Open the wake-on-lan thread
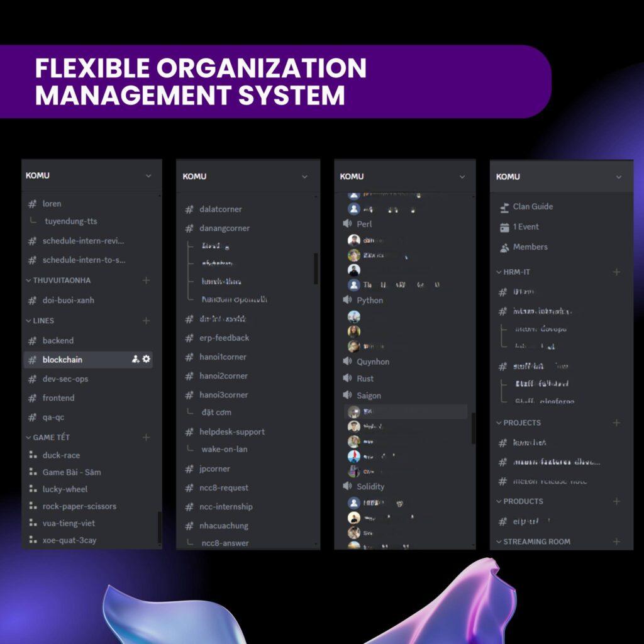 tap(225, 450)
